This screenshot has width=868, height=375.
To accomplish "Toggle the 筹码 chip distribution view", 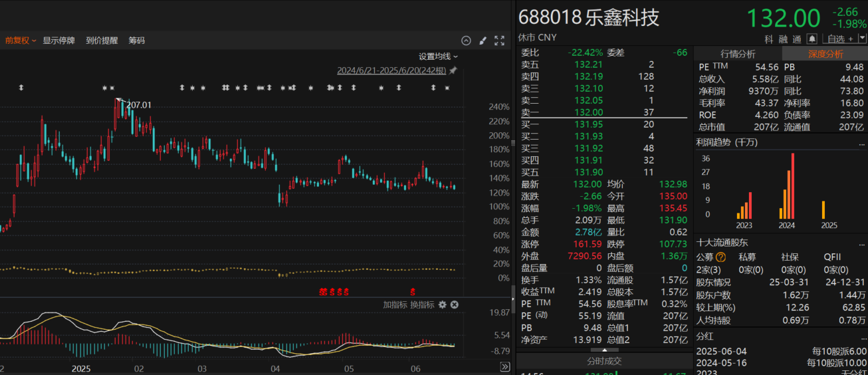I will pyautogui.click(x=136, y=41).
